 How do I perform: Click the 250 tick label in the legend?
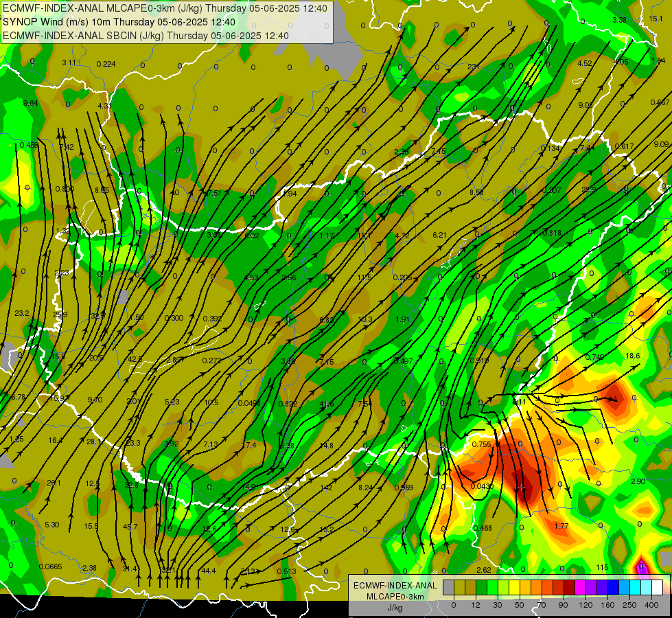point(629,605)
